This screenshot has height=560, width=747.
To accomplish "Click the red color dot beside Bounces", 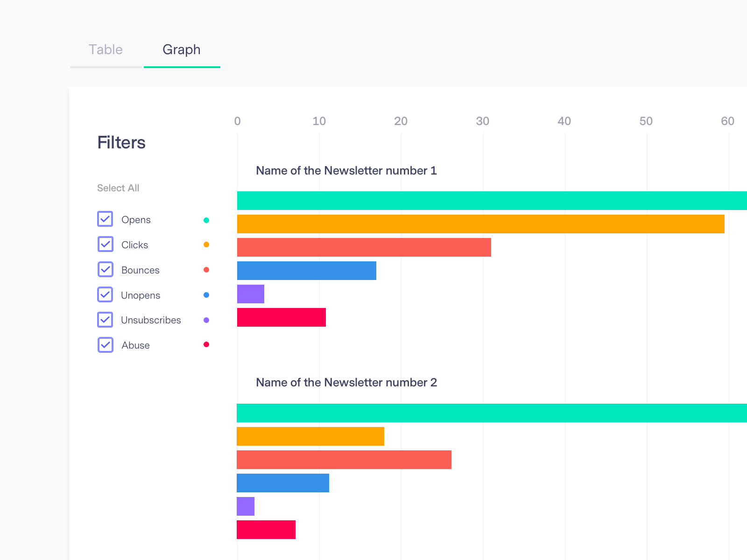I will (x=206, y=270).
